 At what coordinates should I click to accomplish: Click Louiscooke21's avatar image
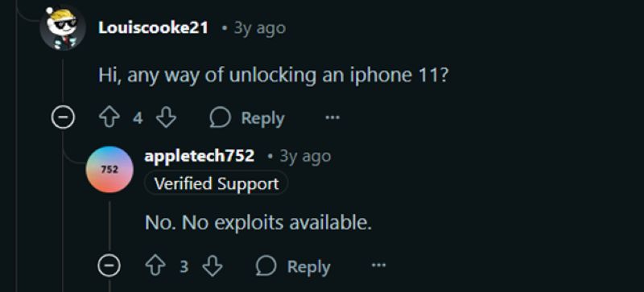click(63, 28)
